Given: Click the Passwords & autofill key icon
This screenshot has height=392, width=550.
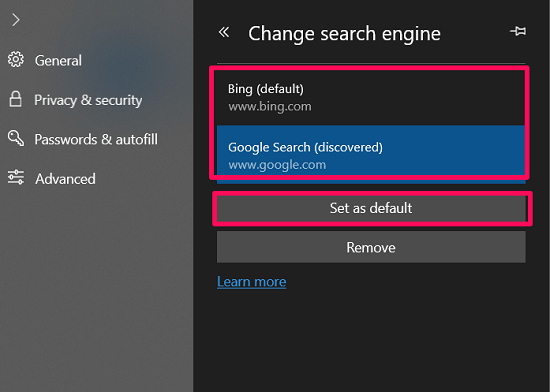Looking at the screenshot, I should (16, 138).
